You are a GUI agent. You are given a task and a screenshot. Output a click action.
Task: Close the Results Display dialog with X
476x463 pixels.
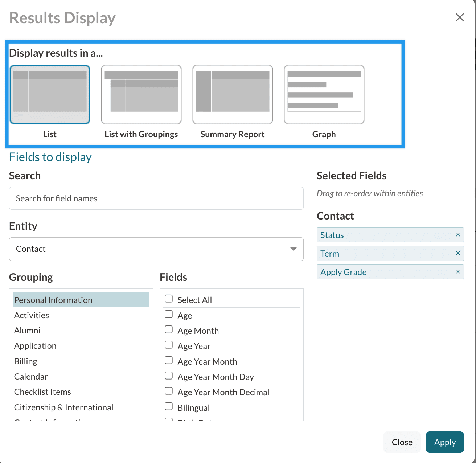point(460,17)
